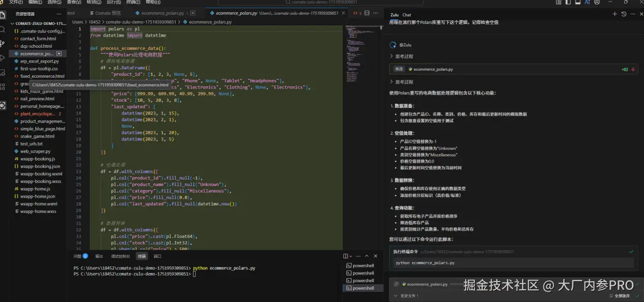Split the editor with split icon

click(x=368, y=13)
